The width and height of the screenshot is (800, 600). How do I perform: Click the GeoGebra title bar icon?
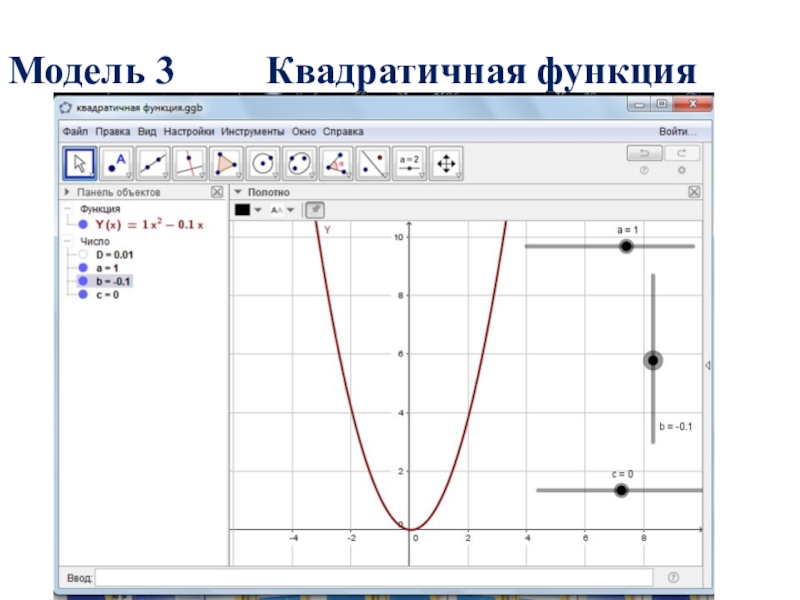click(x=66, y=108)
